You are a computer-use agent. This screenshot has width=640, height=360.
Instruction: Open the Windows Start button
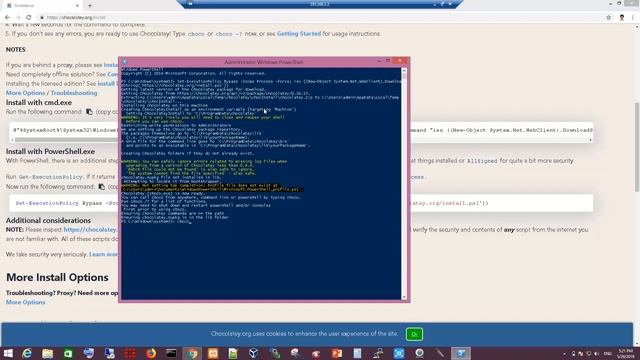point(8,353)
